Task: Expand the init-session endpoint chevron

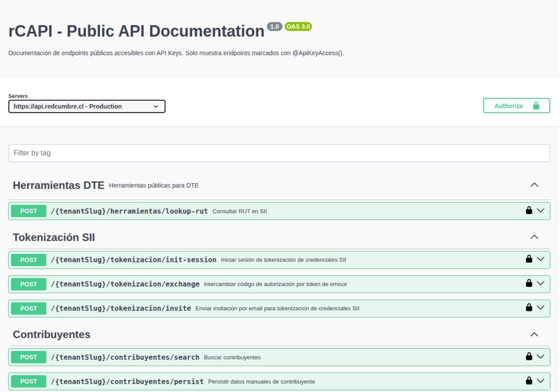Action: click(x=541, y=259)
